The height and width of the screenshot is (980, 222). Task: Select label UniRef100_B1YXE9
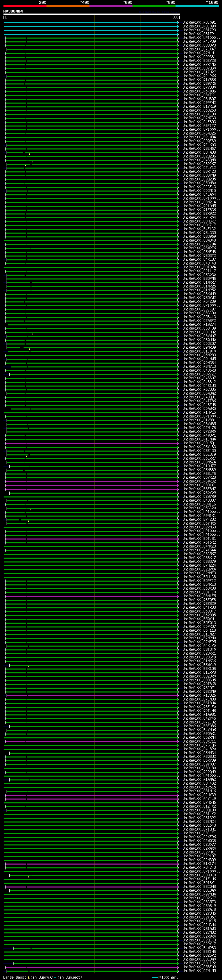199,106
